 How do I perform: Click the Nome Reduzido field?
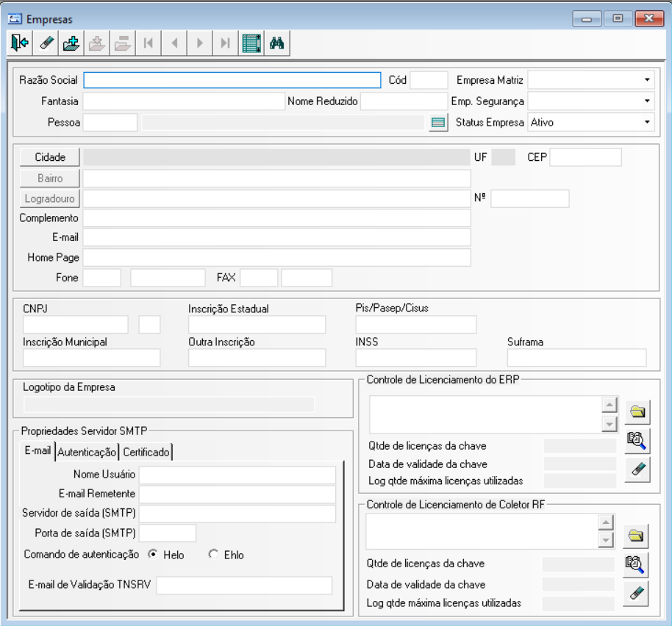click(404, 101)
